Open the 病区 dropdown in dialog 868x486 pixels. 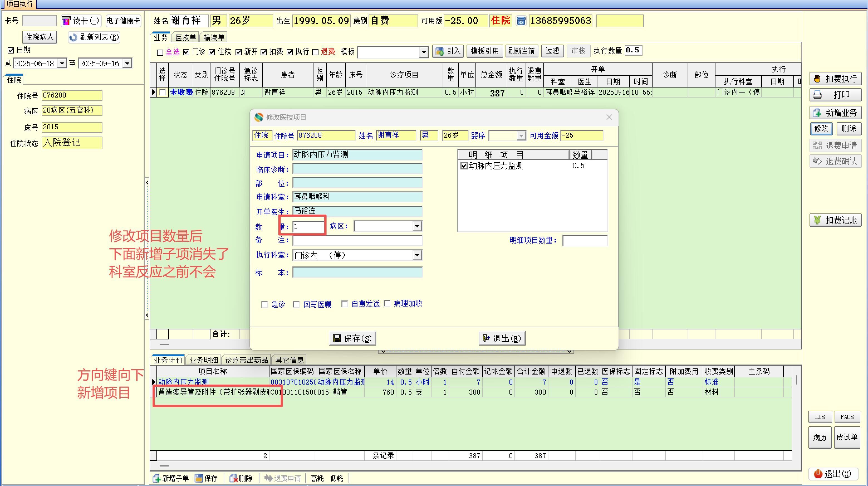click(417, 226)
